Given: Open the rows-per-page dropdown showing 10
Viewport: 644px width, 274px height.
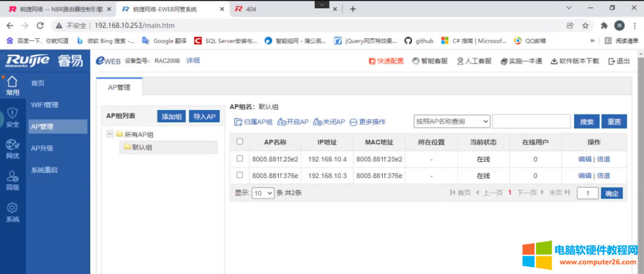Looking at the screenshot, I should pyautogui.click(x=262, y=193).
